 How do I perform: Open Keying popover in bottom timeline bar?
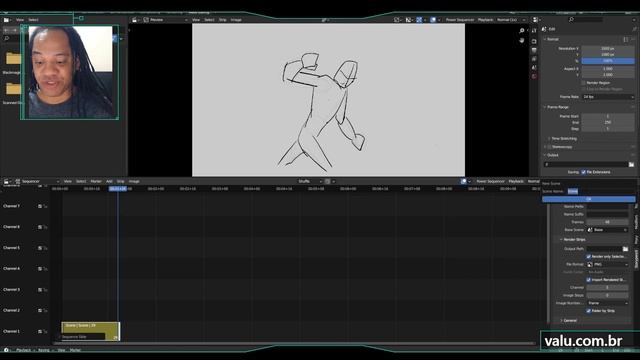click(44, 350)
